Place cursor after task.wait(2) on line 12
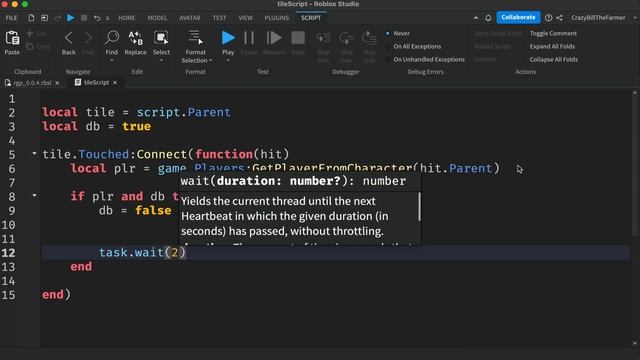 coord(186,252)
